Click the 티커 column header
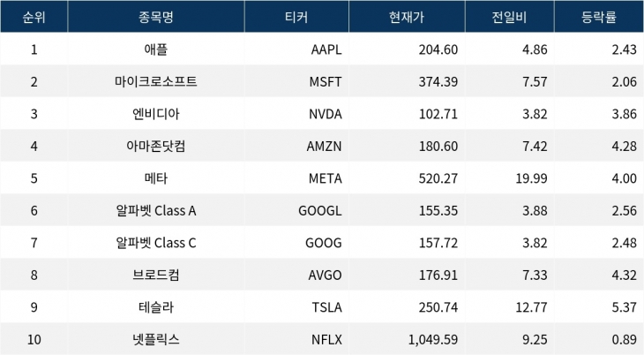This screenshot has height=355, width=644. (x=295, y=18)
